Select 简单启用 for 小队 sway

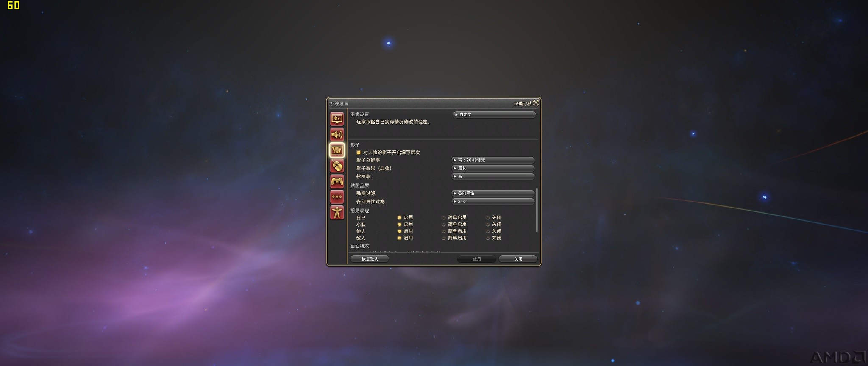point(444,225)
